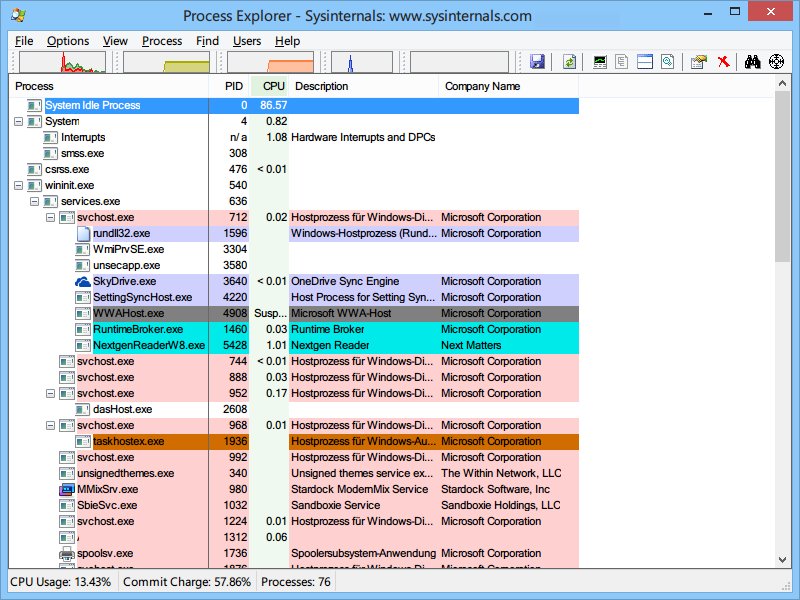Collapse svchost.exe PID 968 tree node

(x=51, y=426)
